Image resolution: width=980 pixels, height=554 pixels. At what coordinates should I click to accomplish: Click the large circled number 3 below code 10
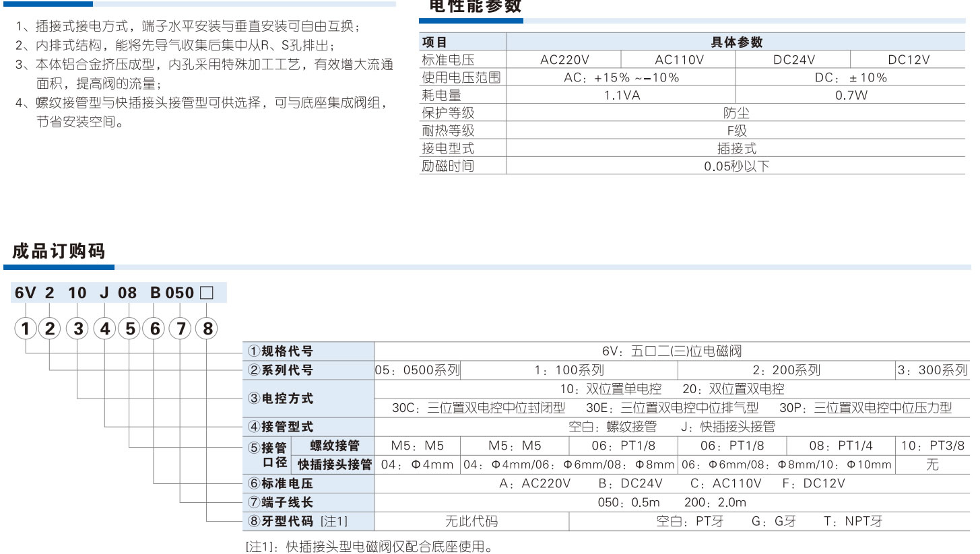pyautogui.click(x=79, y=328)
